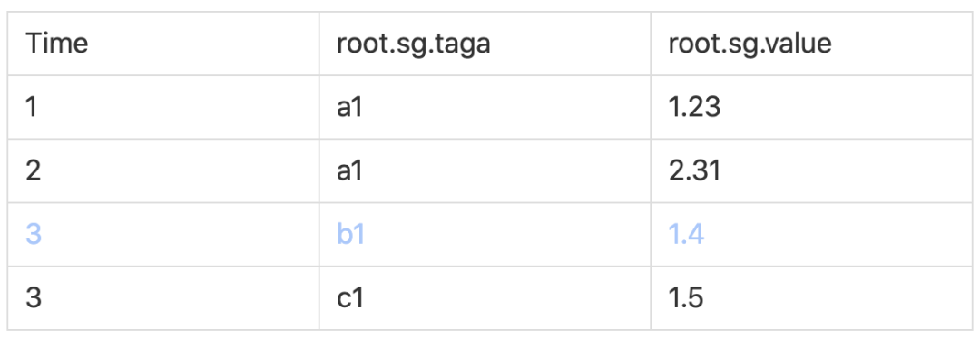Click the Time column header
The image size is (980, 340).
(163, 44)
